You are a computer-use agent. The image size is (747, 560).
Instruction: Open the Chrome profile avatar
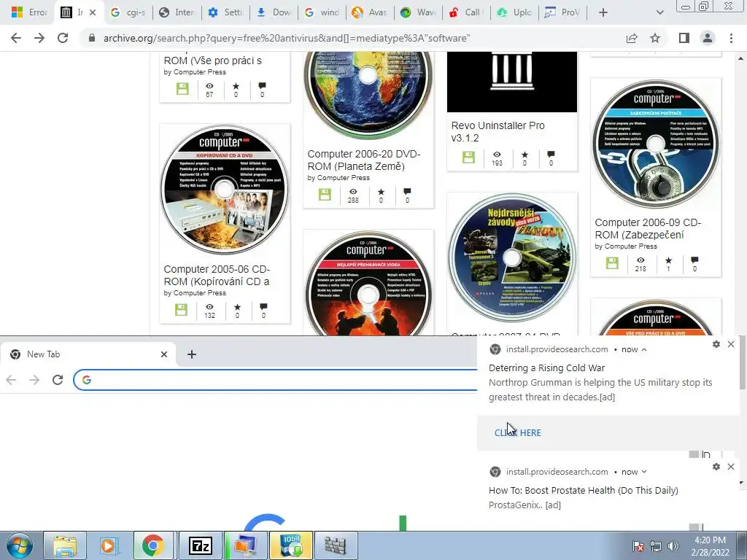tap(708, 38)
